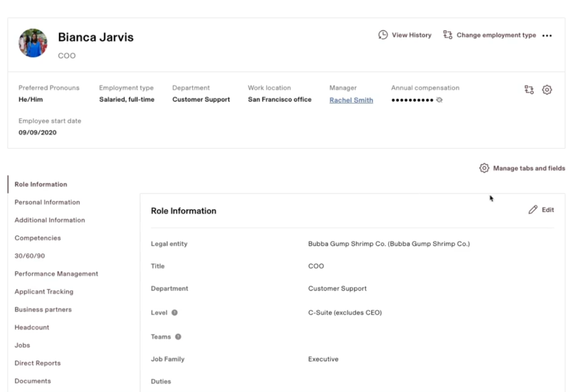
Task: Click the Manage tabs and fields gear
Action: click(484, 168)
